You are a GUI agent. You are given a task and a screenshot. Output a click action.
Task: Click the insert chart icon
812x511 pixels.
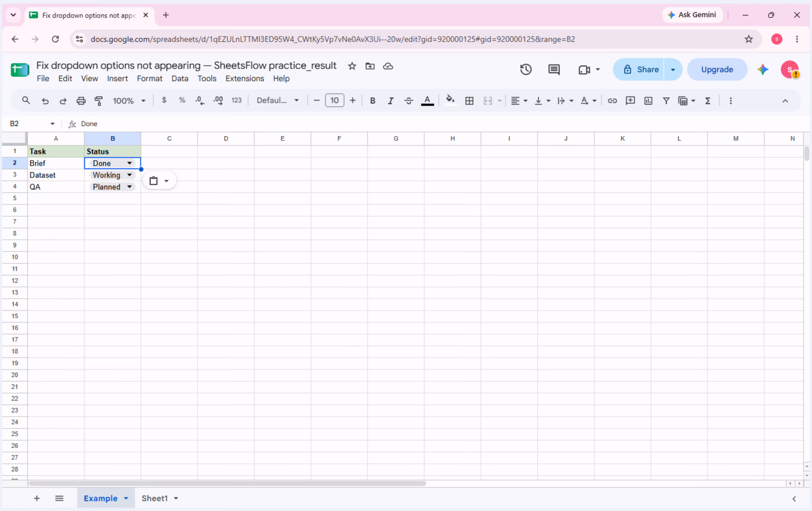(648, 101)
